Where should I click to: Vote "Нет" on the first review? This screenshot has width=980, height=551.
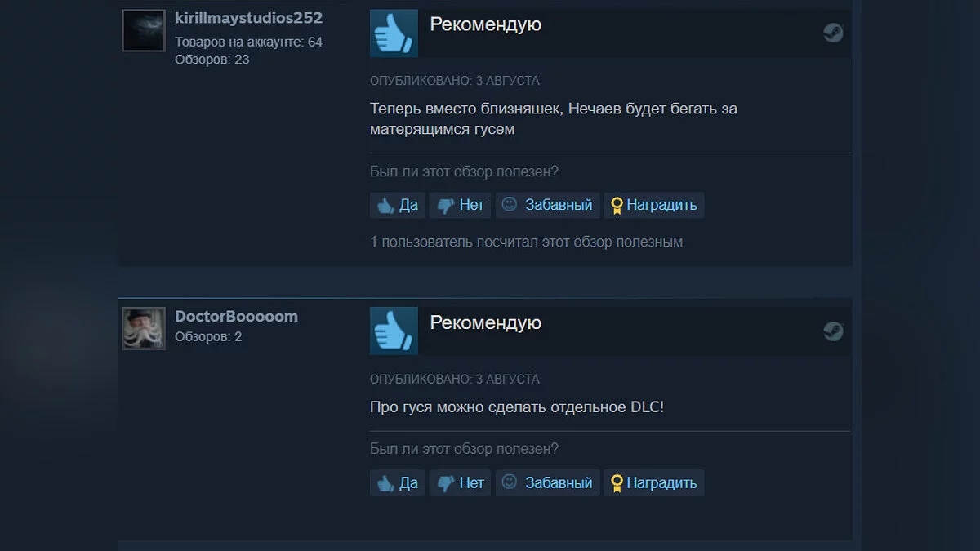click(460, 205)
